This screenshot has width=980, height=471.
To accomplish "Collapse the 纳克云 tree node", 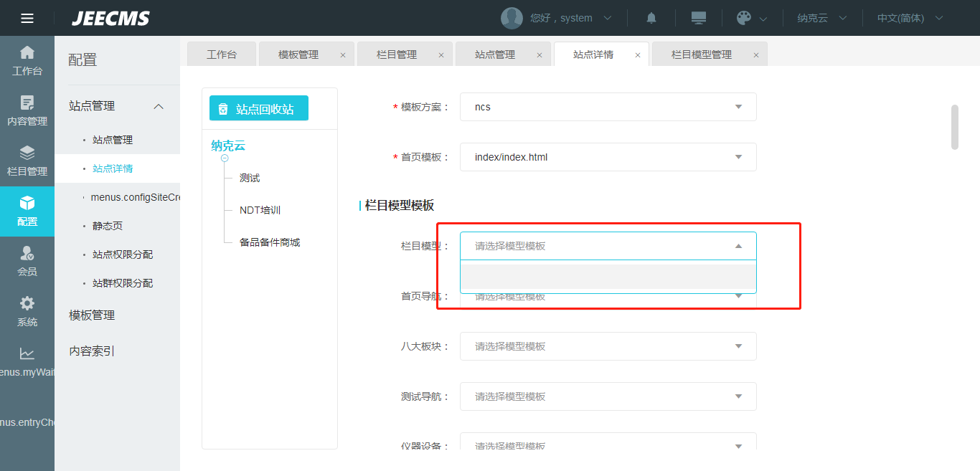I will pyautogui.click(x=225, y=158).
